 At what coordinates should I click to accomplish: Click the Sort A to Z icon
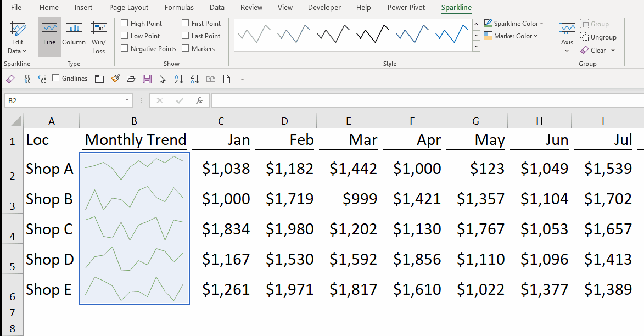[x=178, y=79]
